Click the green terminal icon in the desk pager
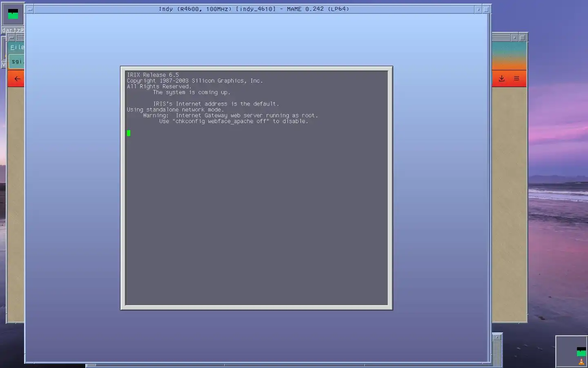The width and height of the screenshot is (588, 368). [x=581, y=352]
